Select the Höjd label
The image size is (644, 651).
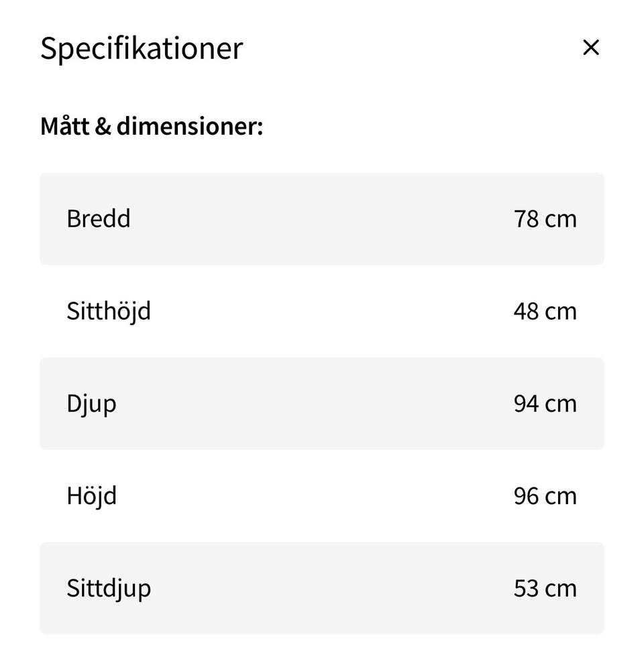pyautogui.click(x=91, y=496)
